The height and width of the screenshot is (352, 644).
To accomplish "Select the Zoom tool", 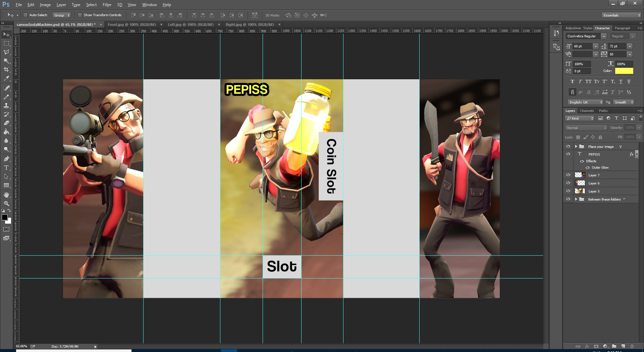I will click(6, 204).
